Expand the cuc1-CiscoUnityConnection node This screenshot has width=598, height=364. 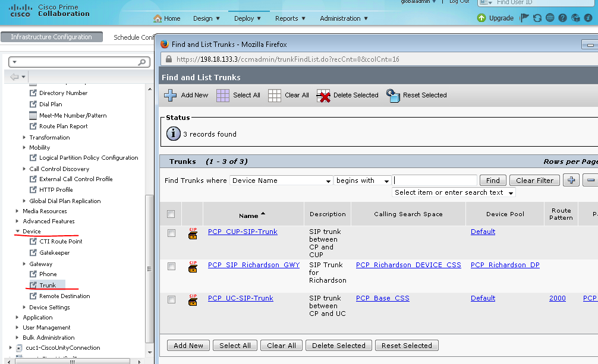tap(10, 347)
